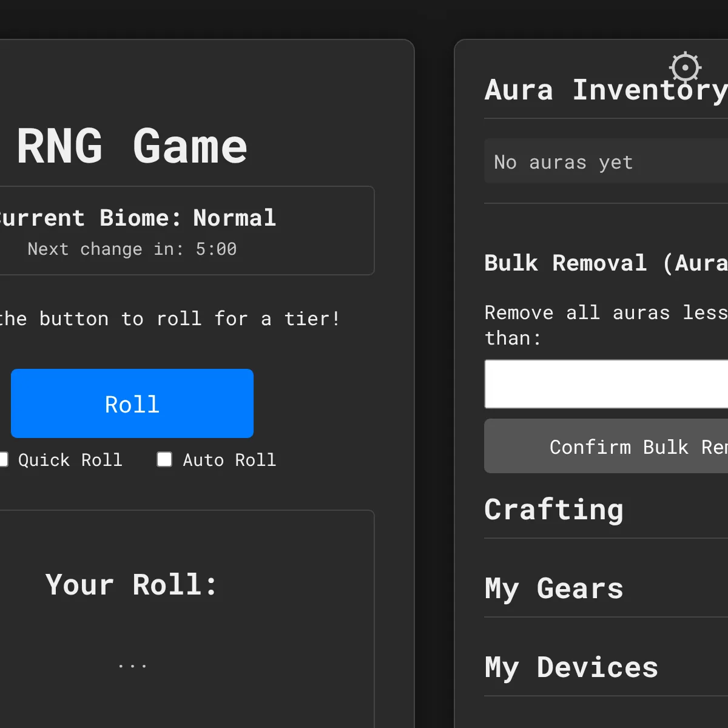Click the 'button to roll for a tier!' text
Screen dimensions: 728x728
point(190,318)
